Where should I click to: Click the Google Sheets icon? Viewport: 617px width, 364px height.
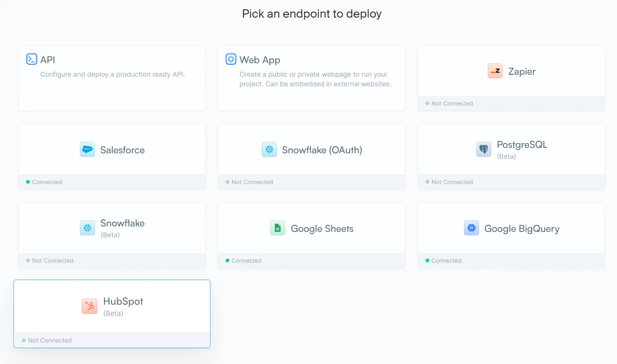pyautogui.click(x=278, y=228)
